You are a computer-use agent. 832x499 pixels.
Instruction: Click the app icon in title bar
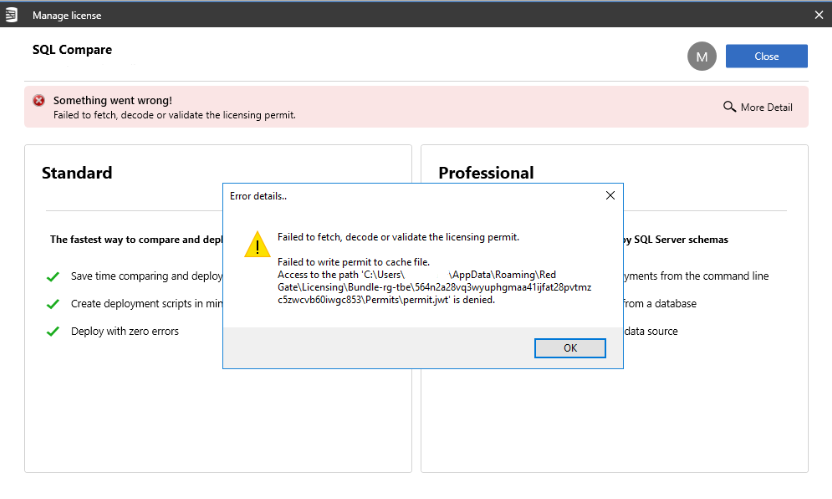point(12,15)
